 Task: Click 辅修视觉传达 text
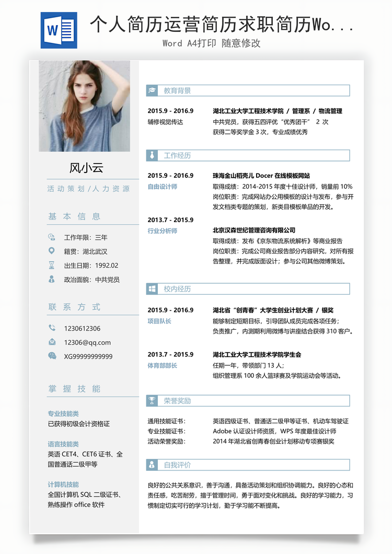pos(166,122)
